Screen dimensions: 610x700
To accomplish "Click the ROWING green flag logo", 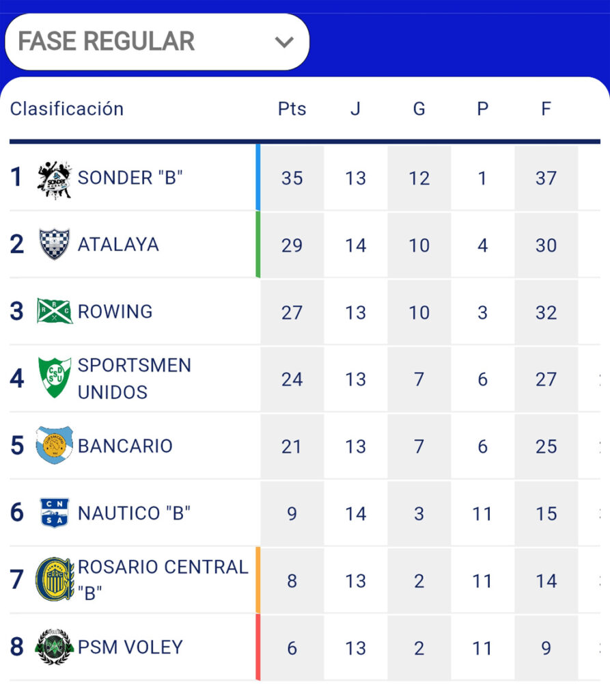I will pyautogui.click(x=54, y=311).
